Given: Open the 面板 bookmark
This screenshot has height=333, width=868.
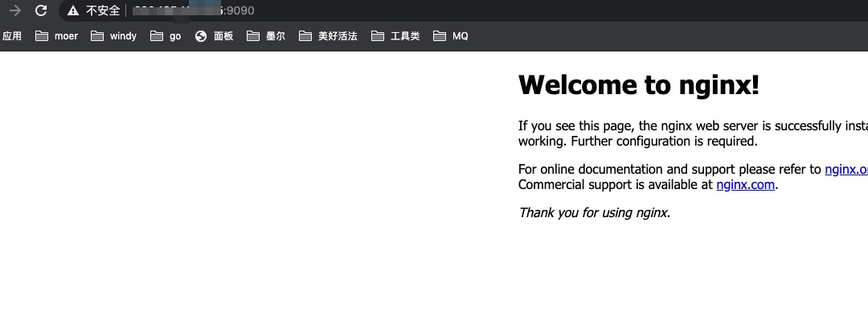Looking at the screenshot, I should tap(215, 36).
